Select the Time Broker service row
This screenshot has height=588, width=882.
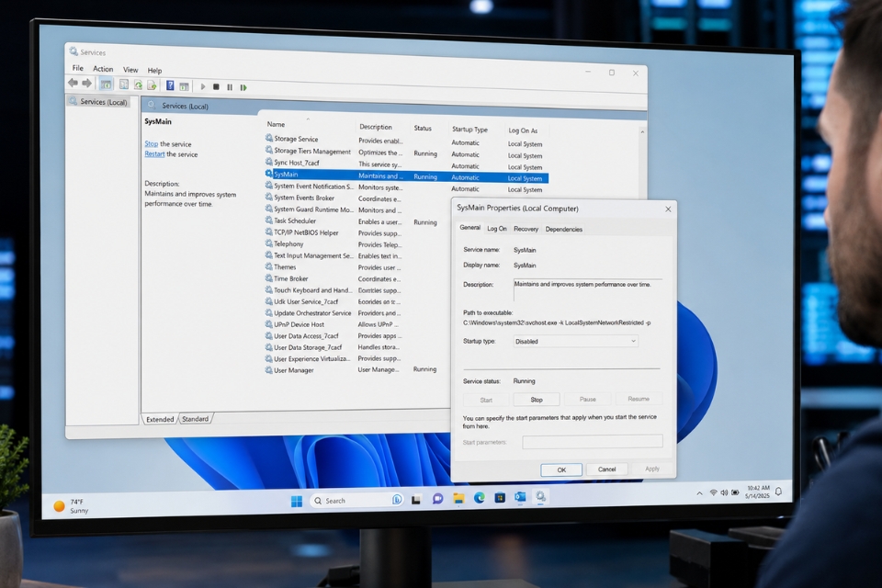click(x=333, y=278)
